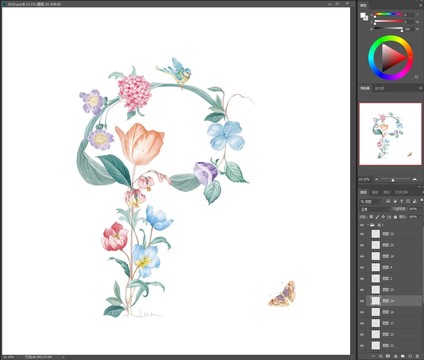Image resolution: width=424 pixels, height=360 pixels.
Task: Filter layers by smart objects icon
Action: (x=415, y=201)
